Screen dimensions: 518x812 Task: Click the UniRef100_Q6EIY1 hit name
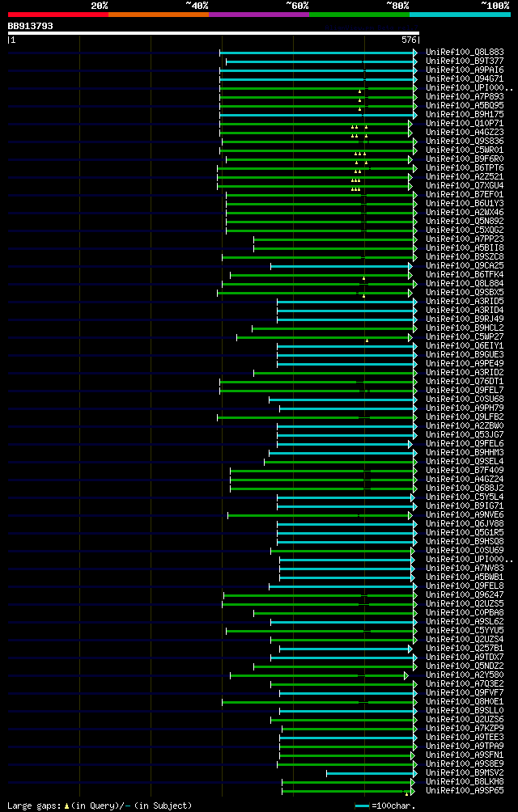click(x=465, y=345)
